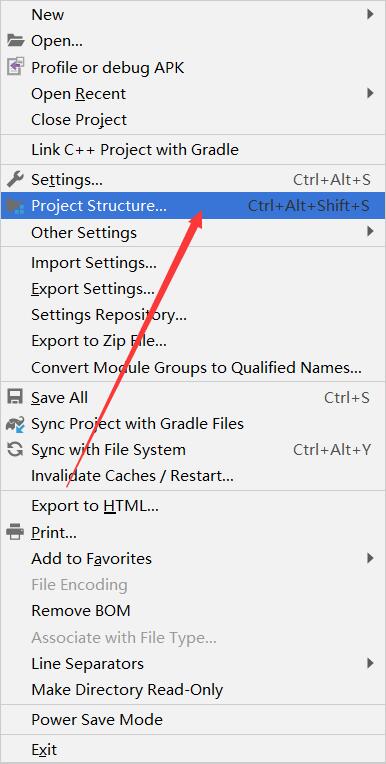386x764 pixels.
Task: Expand the Line Separators submenu arrow
Action: (370, 663)
